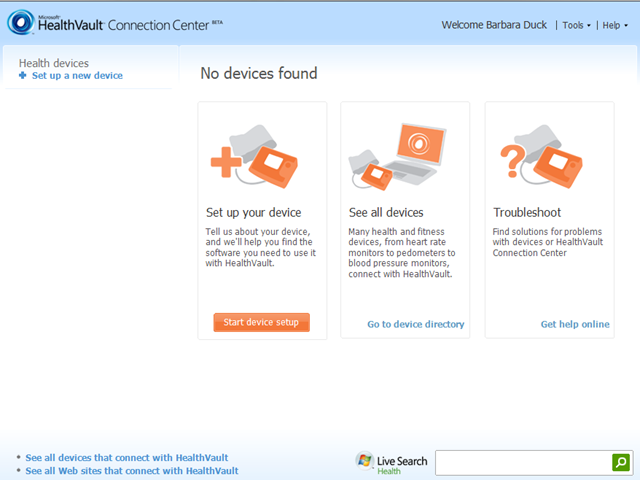Open See all devices that connect with HealthVault
The width and height of the screenshot is (640, 480).
(x=127, y=458)
